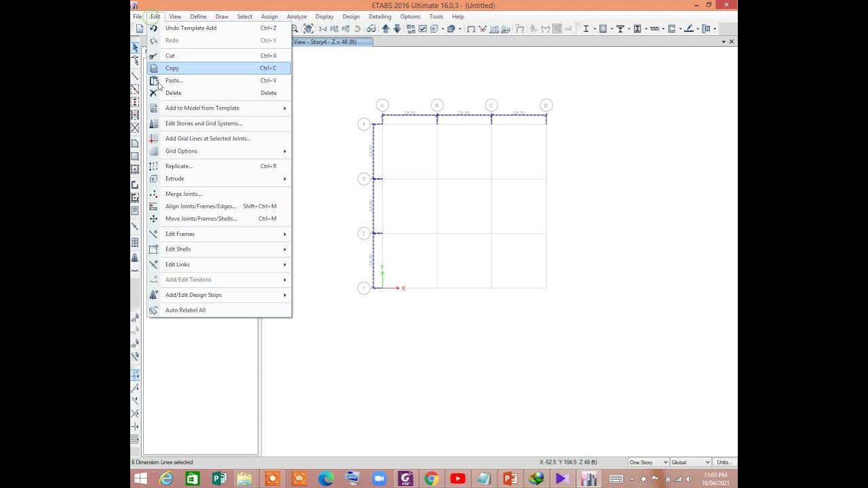This screenshot has width=868, height=488.
Task: Open the Assign menu
Action: coord(269,16)
